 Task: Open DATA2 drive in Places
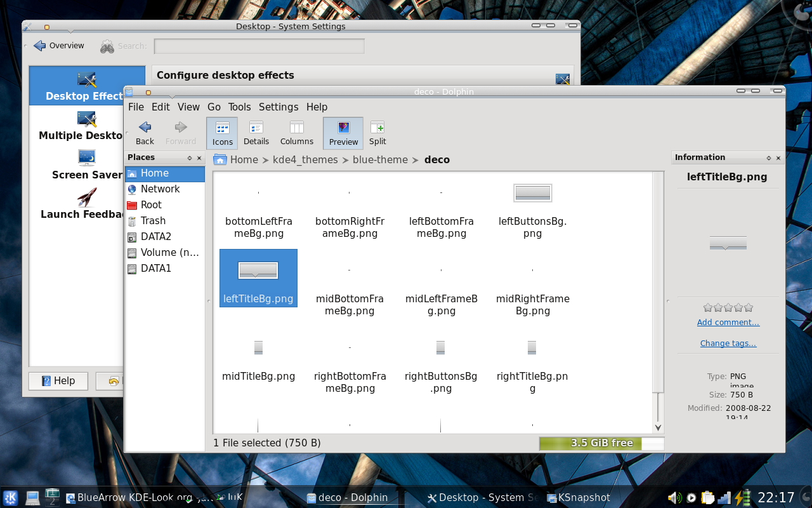(x=165, y=237)
